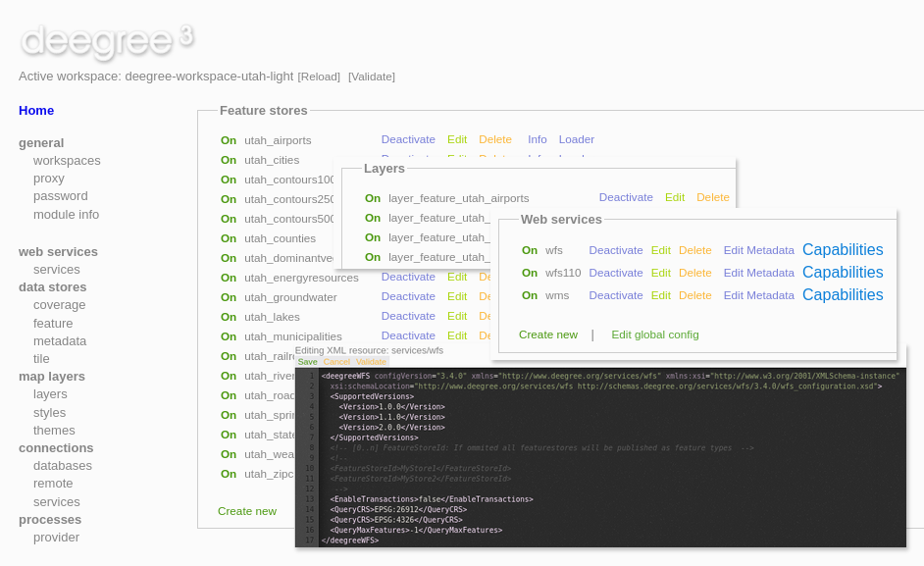This screenshot has width=924, height=566.
Task: Open services under web services
Action: (x=57, y=270)
